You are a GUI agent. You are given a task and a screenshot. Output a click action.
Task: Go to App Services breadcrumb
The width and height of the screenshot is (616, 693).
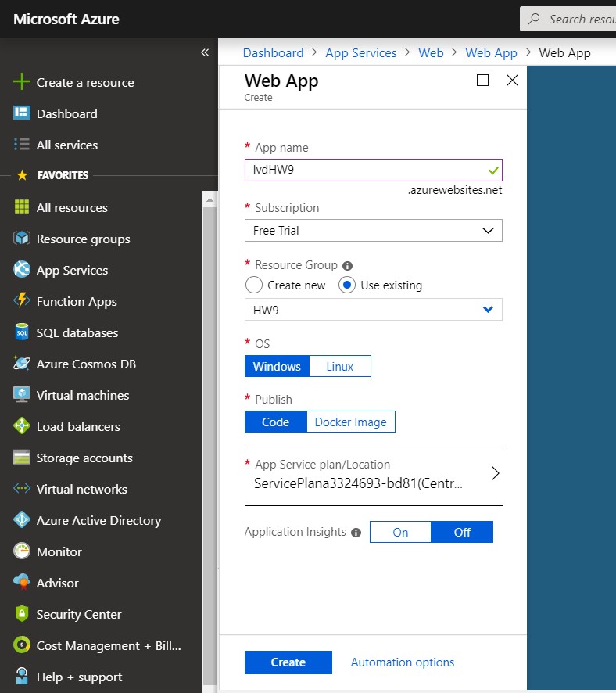click(x=360, y=52)
